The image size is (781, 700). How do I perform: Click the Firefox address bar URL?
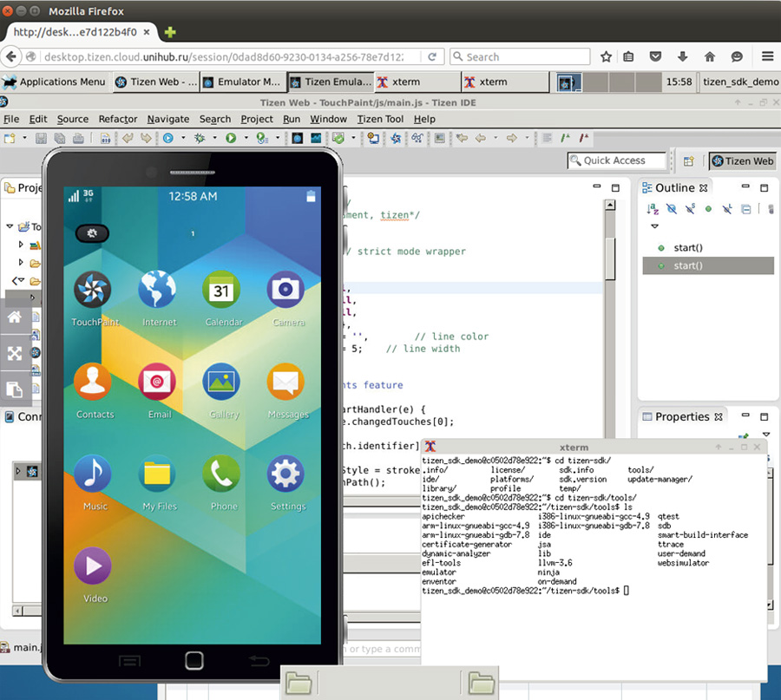click(224, 56)
